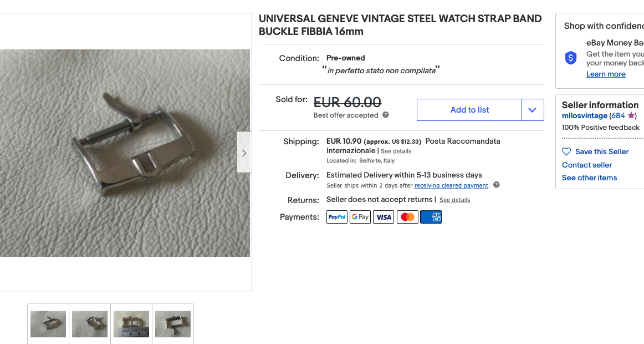This screenshot has height=344, width=644.
Task: Click the Add to list button
Action: click(469, 110)
